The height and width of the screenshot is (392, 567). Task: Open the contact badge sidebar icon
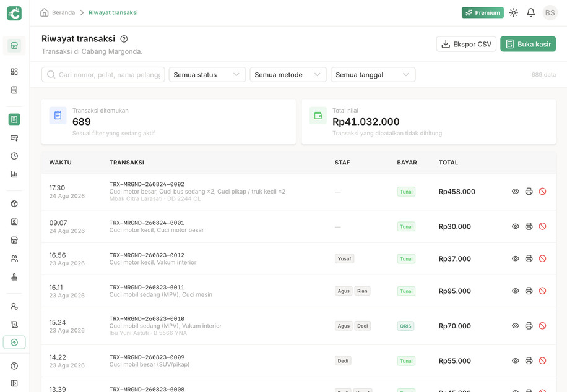click(14, 222)
